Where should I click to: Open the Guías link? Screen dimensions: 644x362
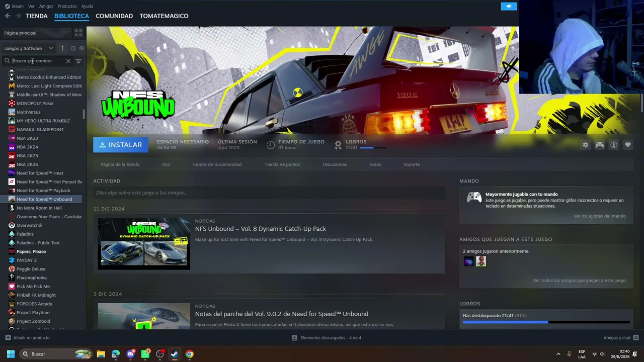pyautogui.click(x=375, y=164)
